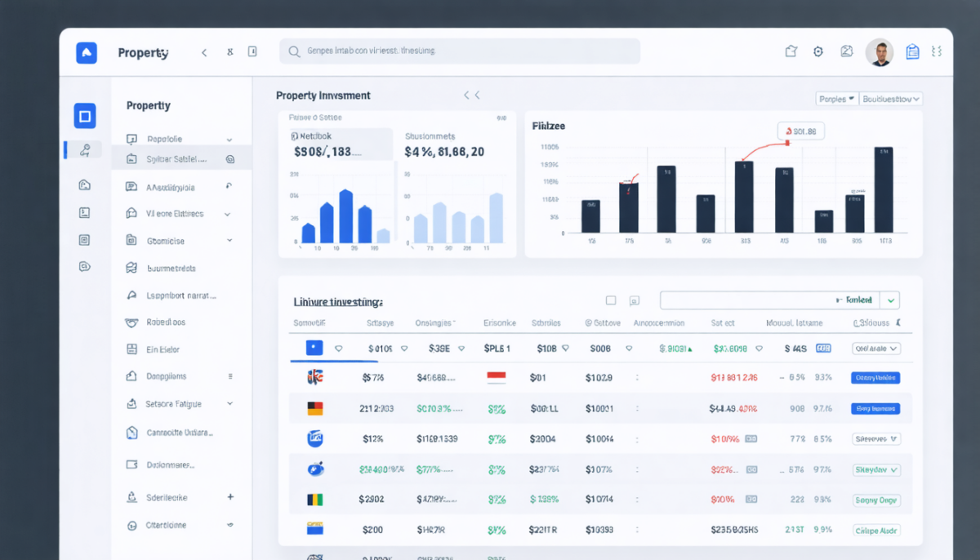Expand the 'Repotiolie' sidebar chevron
This screenshot has height=560, width=980.
click(x=229, y=140)
